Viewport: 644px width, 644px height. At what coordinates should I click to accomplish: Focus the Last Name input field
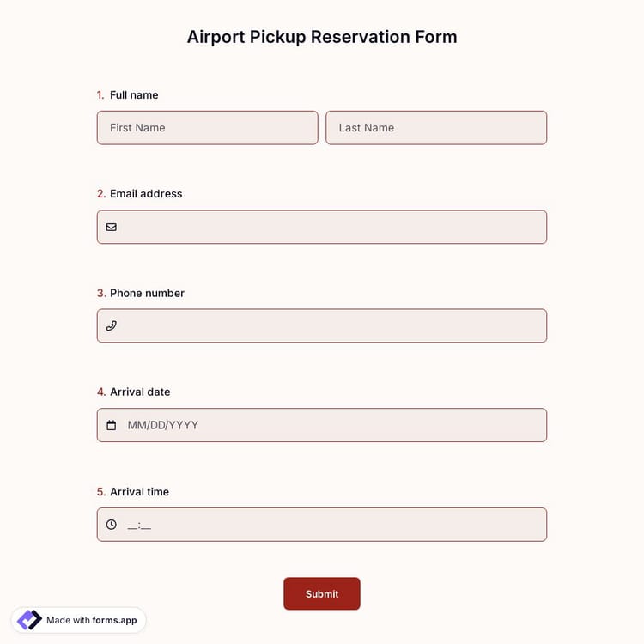tap(436, 128)
